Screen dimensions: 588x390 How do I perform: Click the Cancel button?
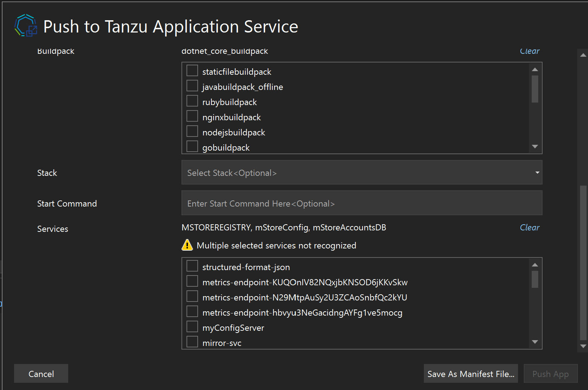click(x=41, y=374)
